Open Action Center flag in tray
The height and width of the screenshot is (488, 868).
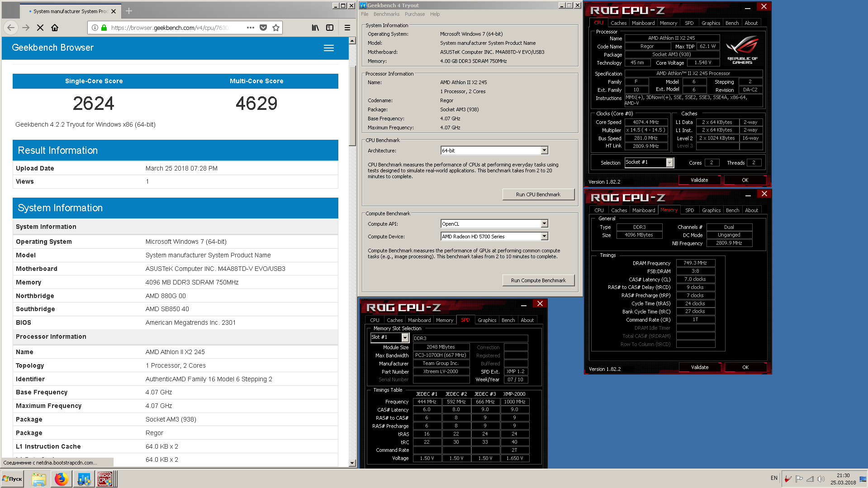[x=799, y=479]
